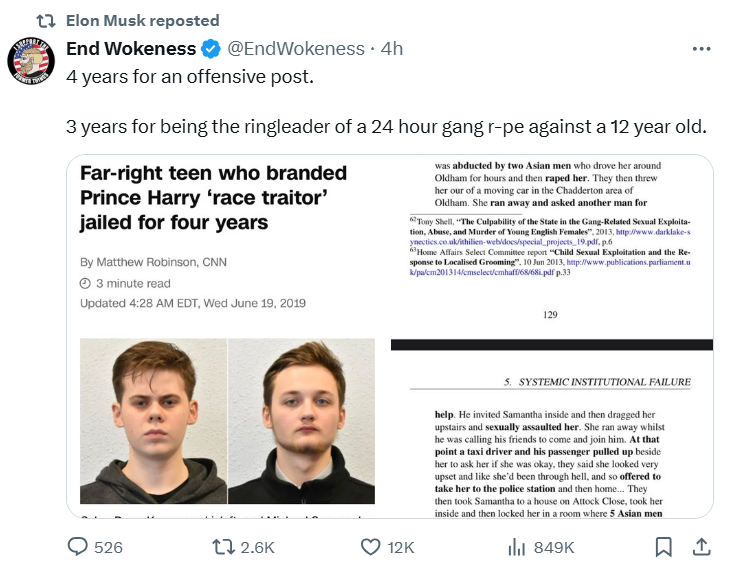Click the 12K likes count
Viewport: 732px width, 570px height.
[x=401, y=548]
